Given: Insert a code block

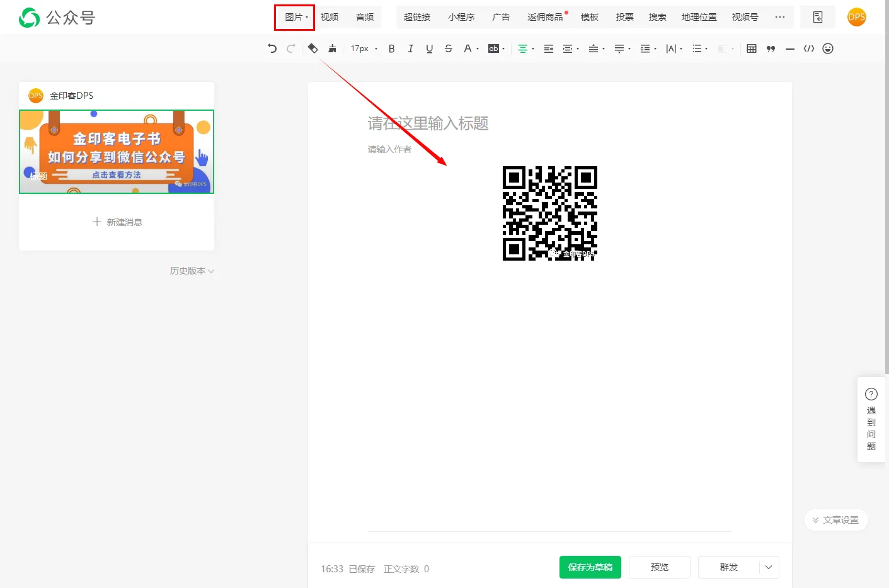Looking at the screenshot, I should (809, 48).
